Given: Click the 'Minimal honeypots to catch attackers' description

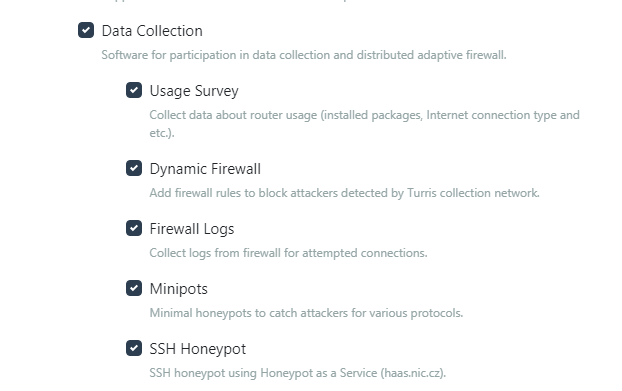Looking at the screenshot, I should (x=306, y=313).
